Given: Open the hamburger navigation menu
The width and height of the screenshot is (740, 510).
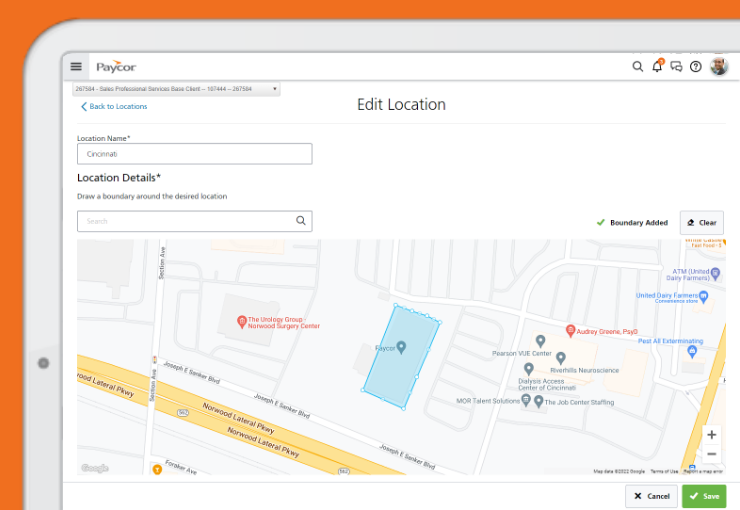Looking at the screenshot, I should [x=76, y=67].
